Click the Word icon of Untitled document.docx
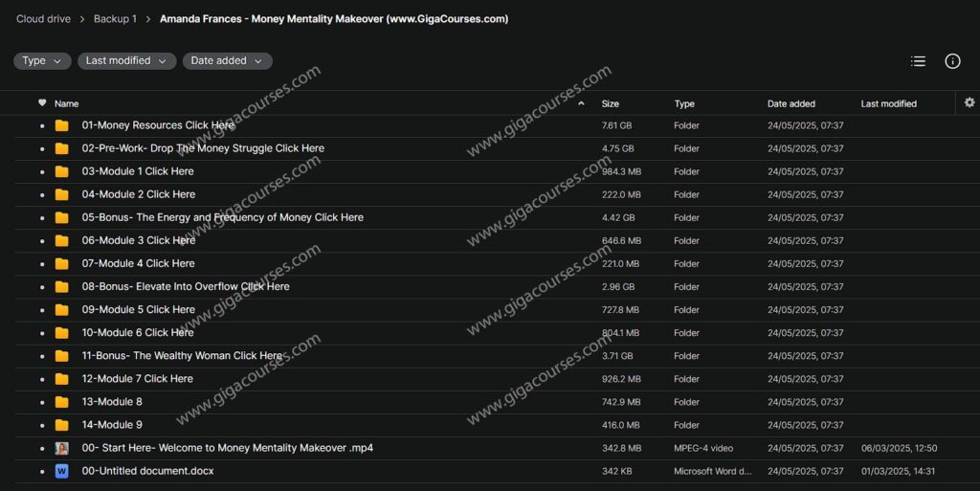Image resolution: width=980 pixels, height=491 pixels. click(62, 471)
